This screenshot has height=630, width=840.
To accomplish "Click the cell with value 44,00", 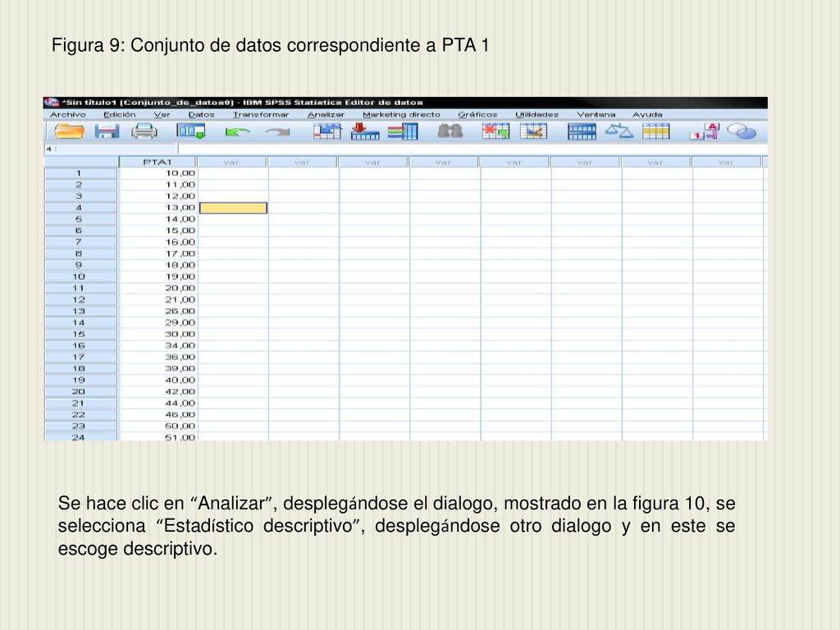I will pyautogui.click(x=158, y=403).
